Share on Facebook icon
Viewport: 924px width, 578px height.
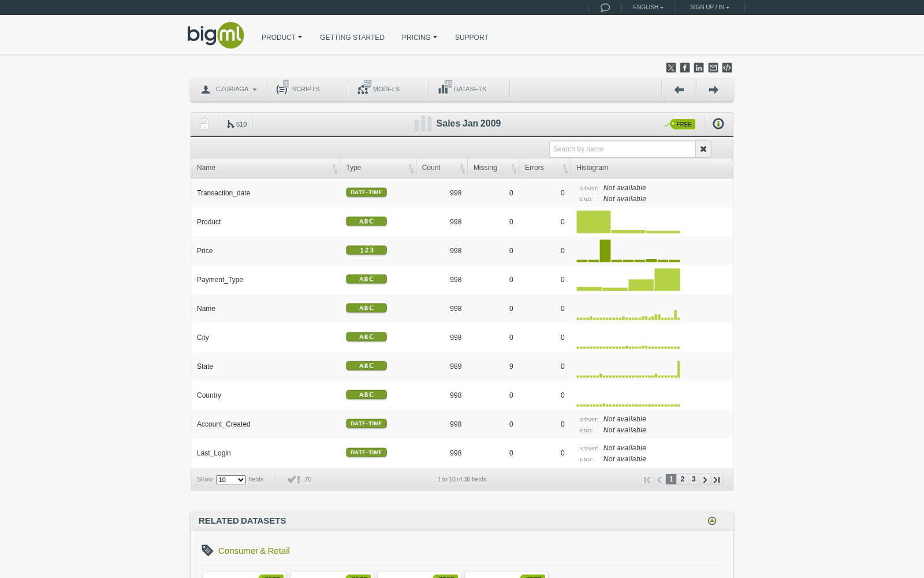[x=685, y=68]
